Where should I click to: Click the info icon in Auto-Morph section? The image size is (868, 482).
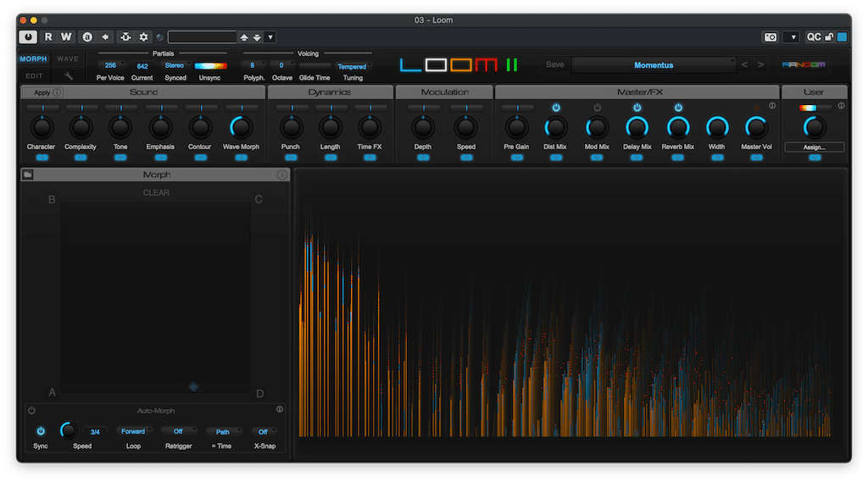click(x=280, y=409)
